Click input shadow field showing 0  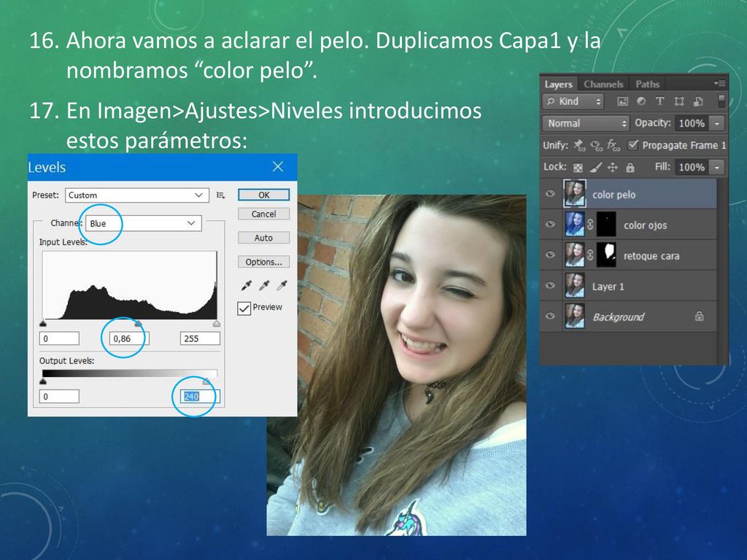click(x=59, y=338)
